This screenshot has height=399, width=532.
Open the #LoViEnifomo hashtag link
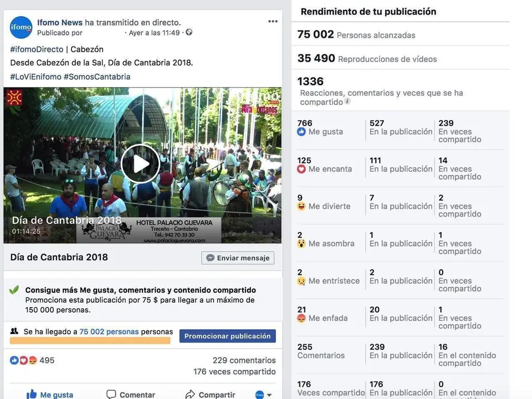35,76
